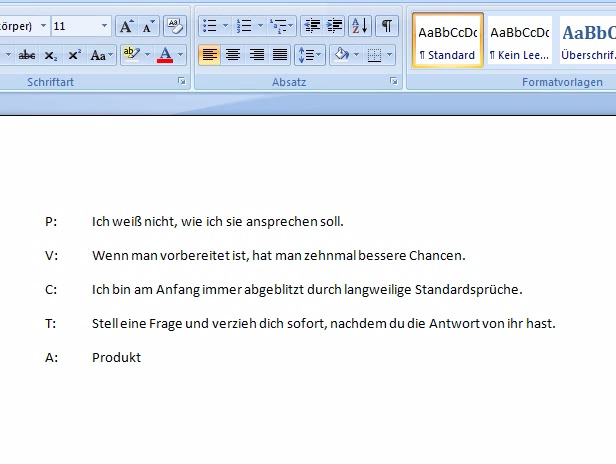The width and height of the screenshot is (616, 464).
Task: Apply superscript formatting
Action: [75, 55]
